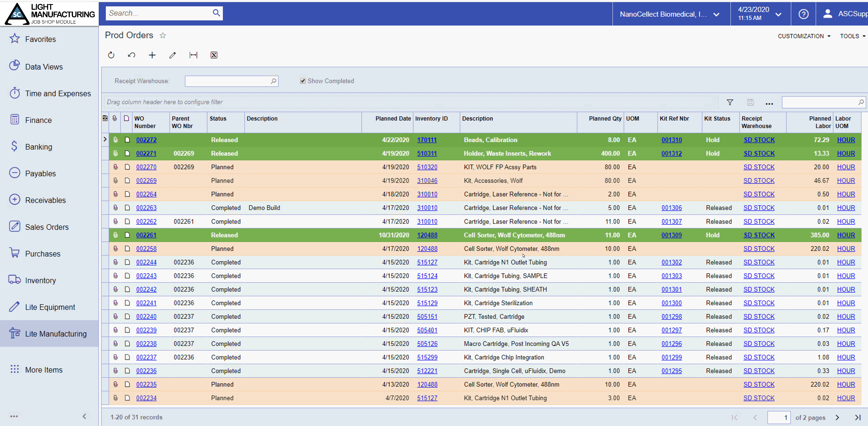Click the Receipt Warehouse lookup magnifier
Screen dimensions: 868x426
click(273, 81)
